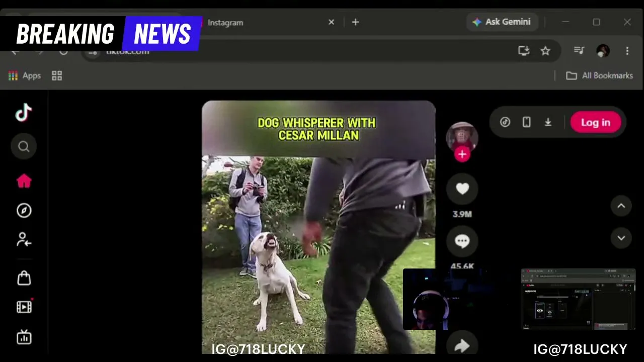Click the TV icon in TikTok sidebar
Image resolution: width=644 pixels, height=362 pixels.
click(x=24, y=337)
